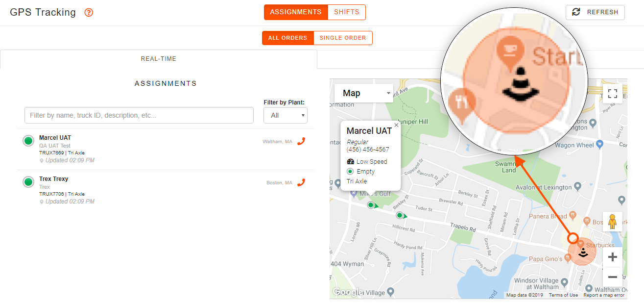
Task: Switch to the Shifts view
Action: click(347, 12)
